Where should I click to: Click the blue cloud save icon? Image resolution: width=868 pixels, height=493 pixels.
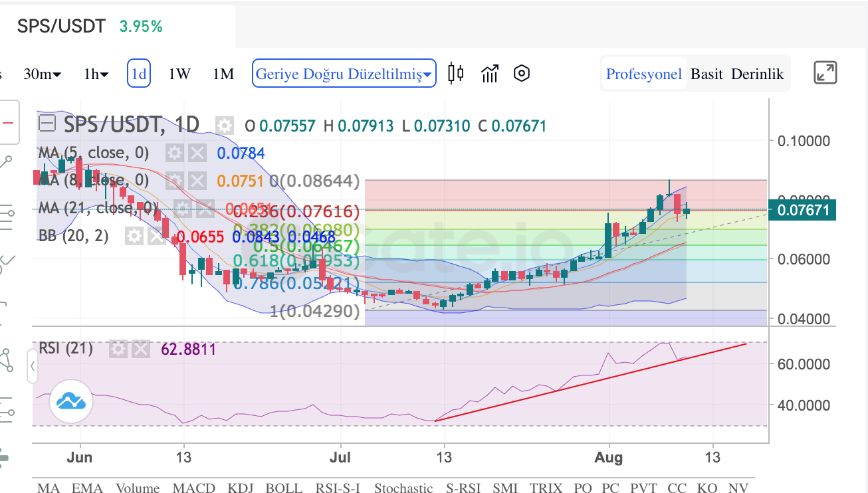click(x=71, y=401)
